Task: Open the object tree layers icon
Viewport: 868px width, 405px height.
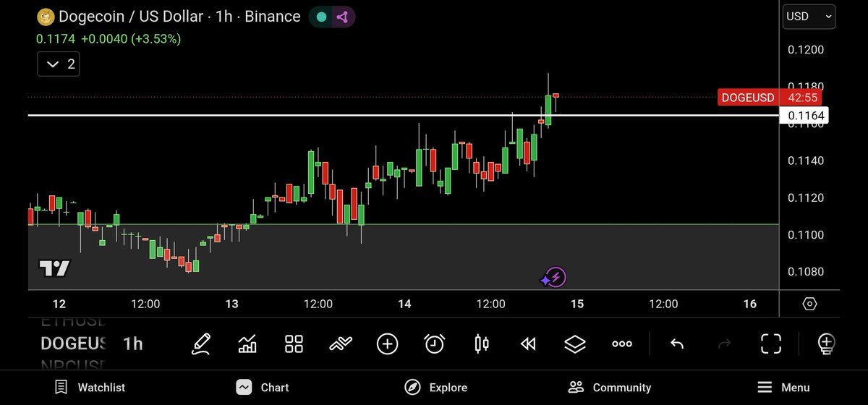Action: point(574,344)
